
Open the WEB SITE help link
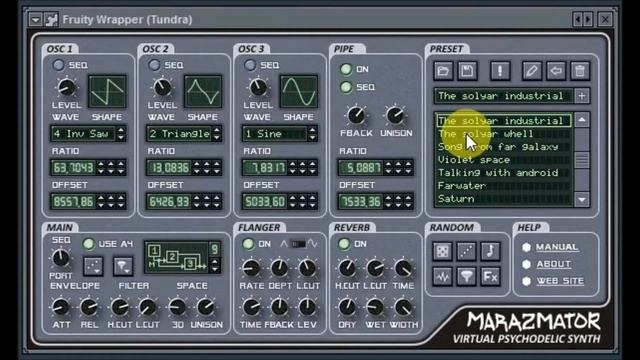coord(560,281)
